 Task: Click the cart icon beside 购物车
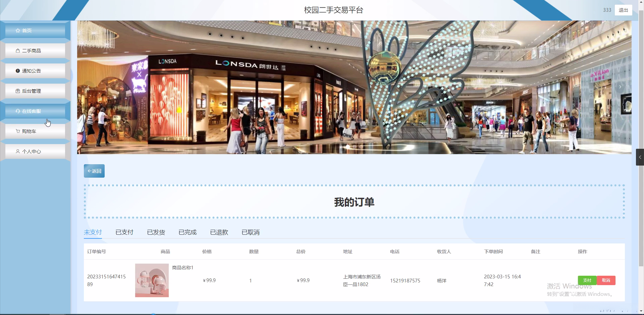click(18, 131)
